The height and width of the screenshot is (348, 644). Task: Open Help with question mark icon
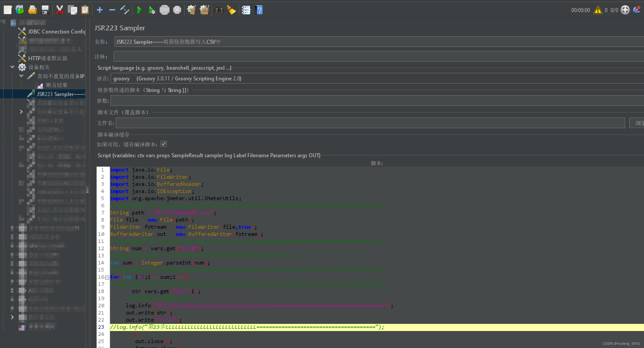point(259,10)
